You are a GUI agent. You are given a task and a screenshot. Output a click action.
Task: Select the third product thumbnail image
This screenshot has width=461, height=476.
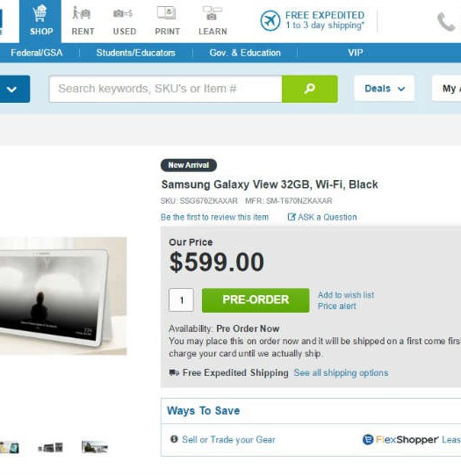[x=95, y=447]
